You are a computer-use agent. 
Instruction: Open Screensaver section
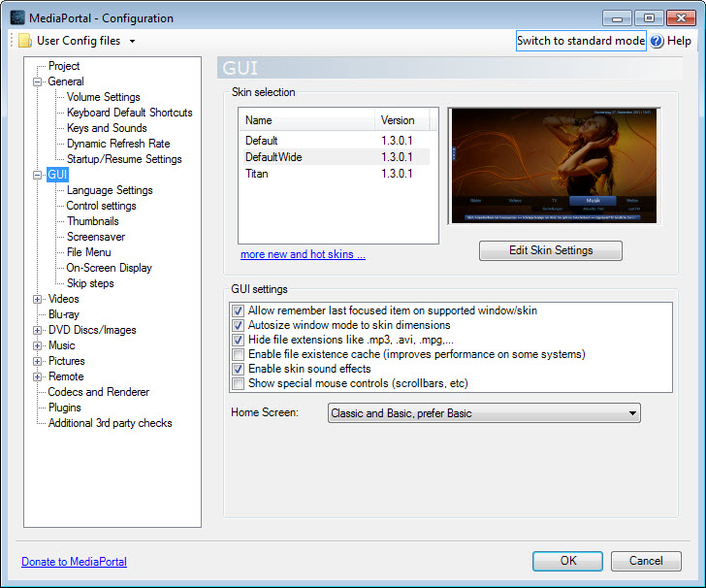click(x=96, y=237)
